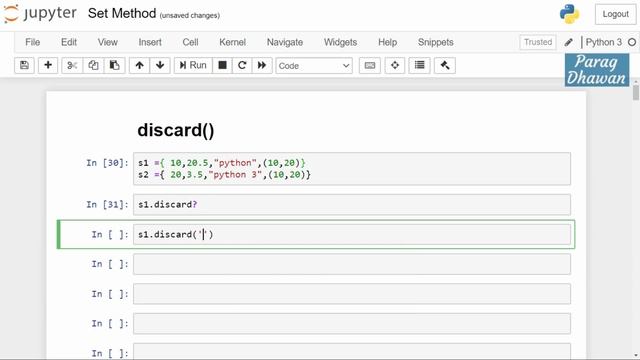Click into cell In [30] code

coord(352,169)
